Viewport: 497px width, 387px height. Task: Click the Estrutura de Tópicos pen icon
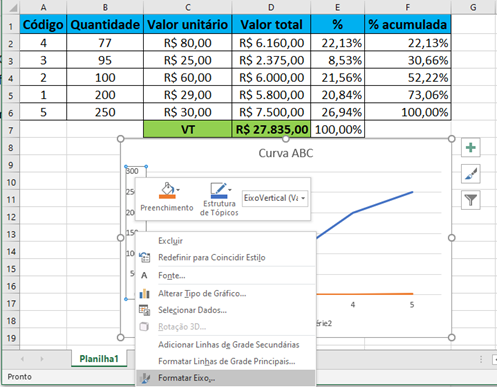coord(218,190)
